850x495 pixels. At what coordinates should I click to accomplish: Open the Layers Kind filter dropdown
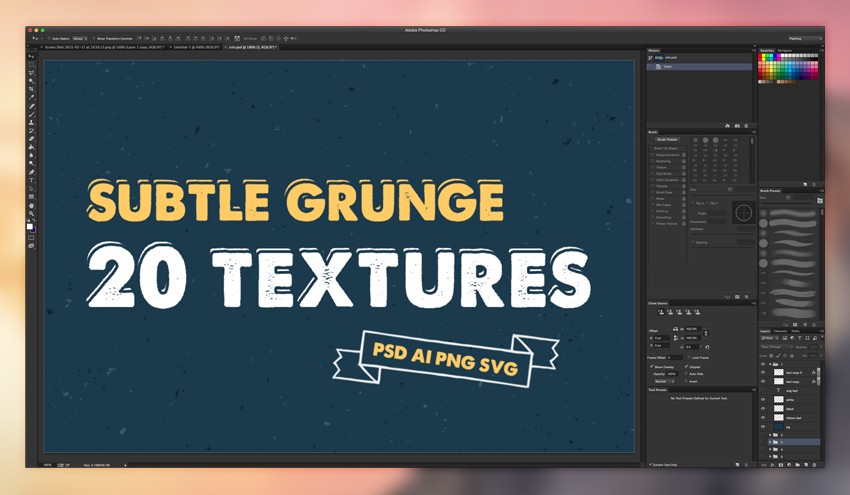[x=770, y=338]
